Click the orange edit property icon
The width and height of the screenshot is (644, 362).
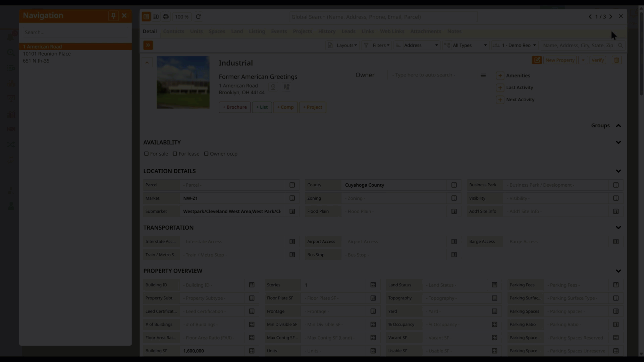pos(537,60)
